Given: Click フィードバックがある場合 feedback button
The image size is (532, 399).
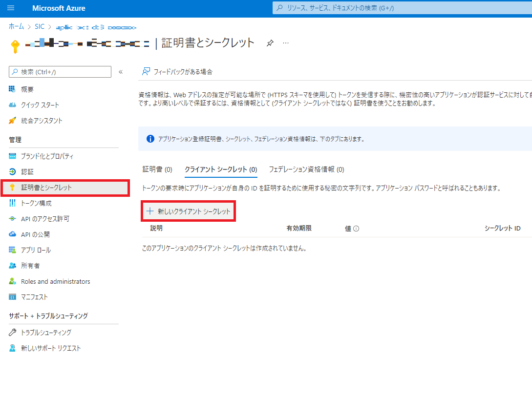Looking at the screenshot, I should [177, 72].
